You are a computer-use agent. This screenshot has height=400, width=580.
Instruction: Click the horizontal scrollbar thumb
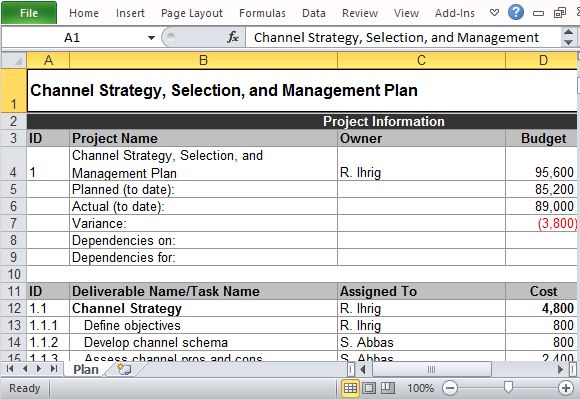pos(431,369)
